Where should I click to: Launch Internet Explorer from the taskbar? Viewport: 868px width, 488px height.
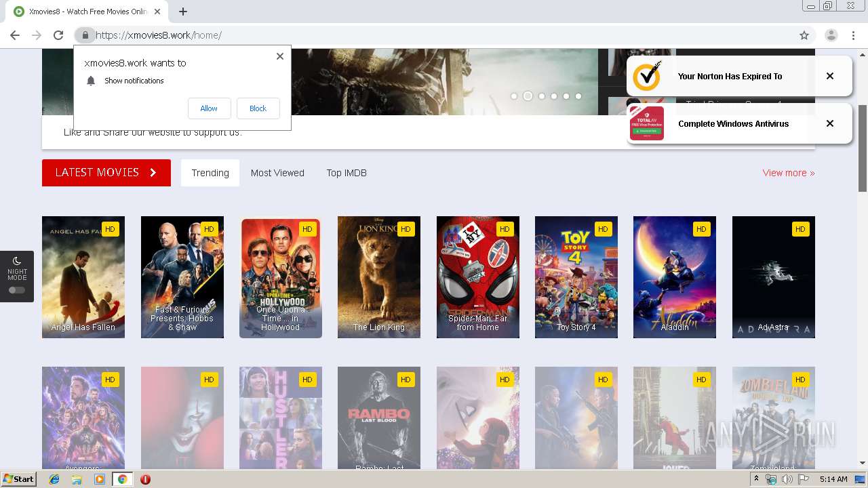coord(54,479)
